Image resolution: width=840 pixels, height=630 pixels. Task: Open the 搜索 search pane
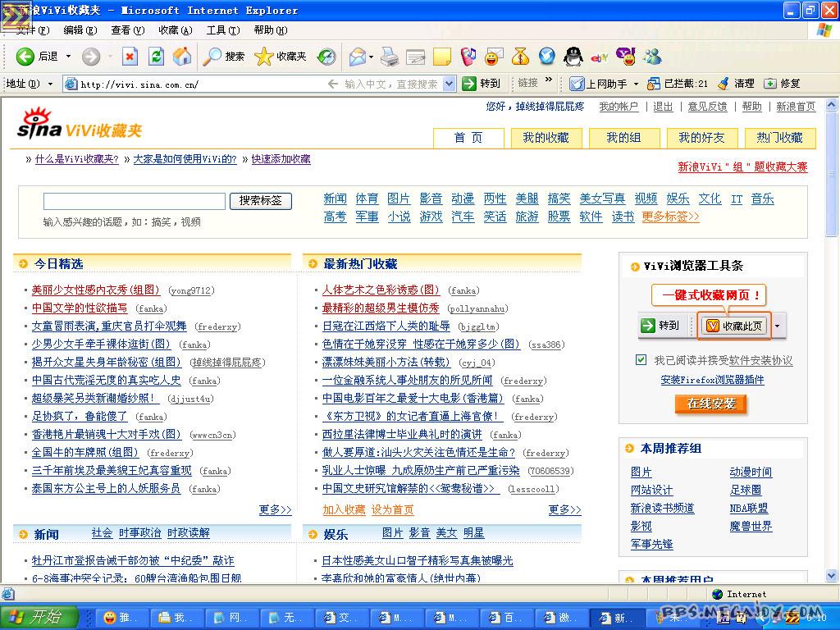click(223, 57)
